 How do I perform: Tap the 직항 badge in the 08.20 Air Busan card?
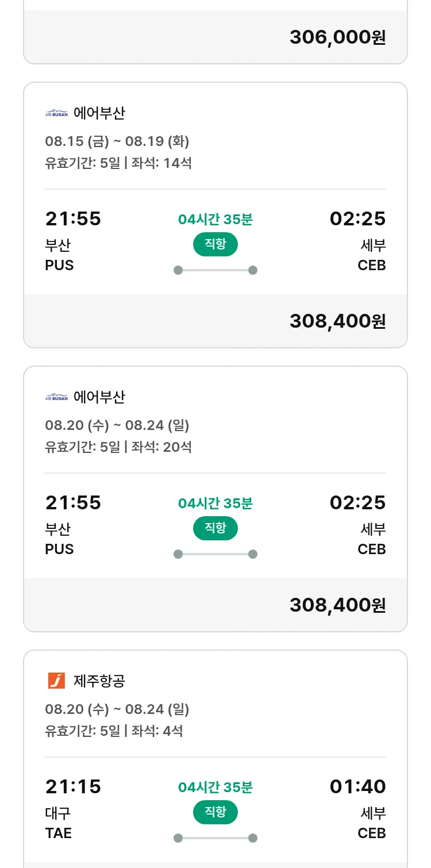click(215, 528)
